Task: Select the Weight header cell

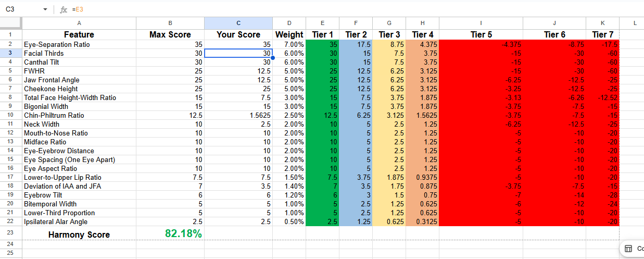Action: click(x=289, y=34)
